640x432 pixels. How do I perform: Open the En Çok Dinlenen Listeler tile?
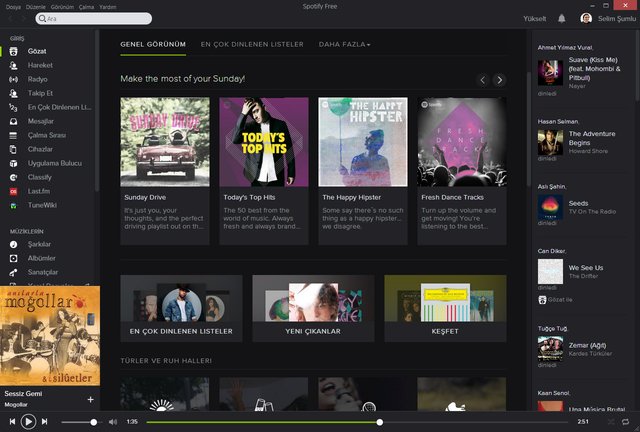pyautogui.click(x=181, y=308)
